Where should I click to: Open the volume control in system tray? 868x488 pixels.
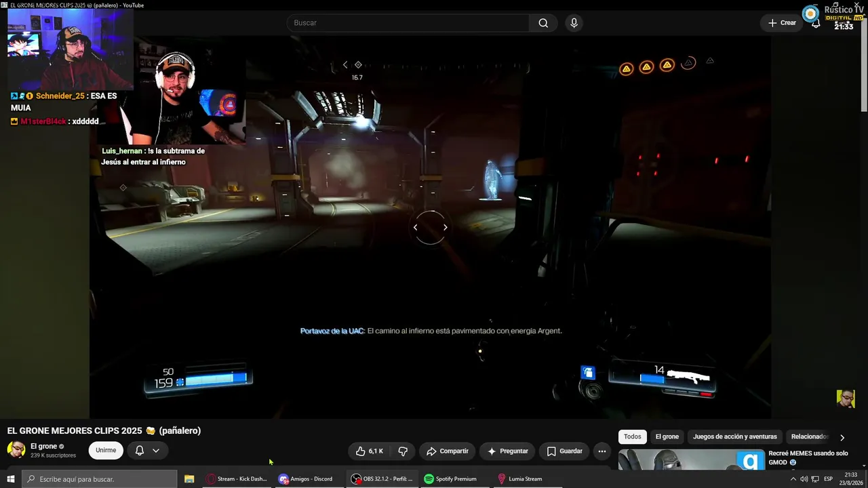(x=804, y=479)
